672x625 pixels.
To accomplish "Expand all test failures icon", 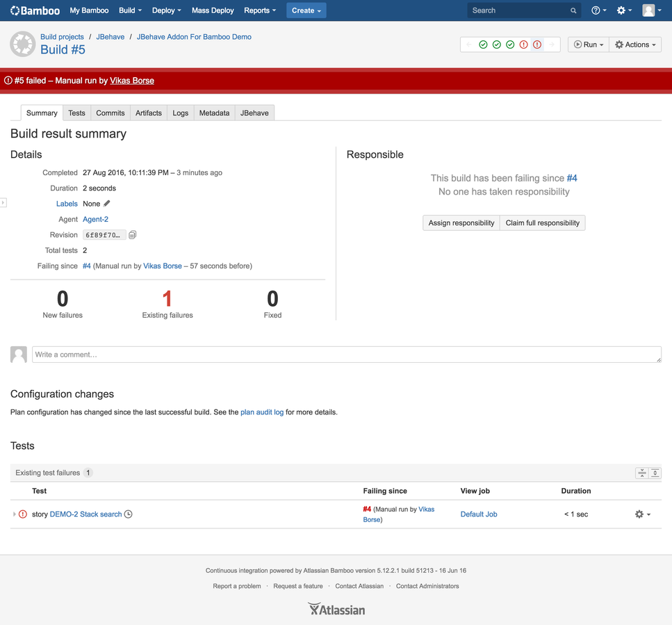I will point(655,473).
